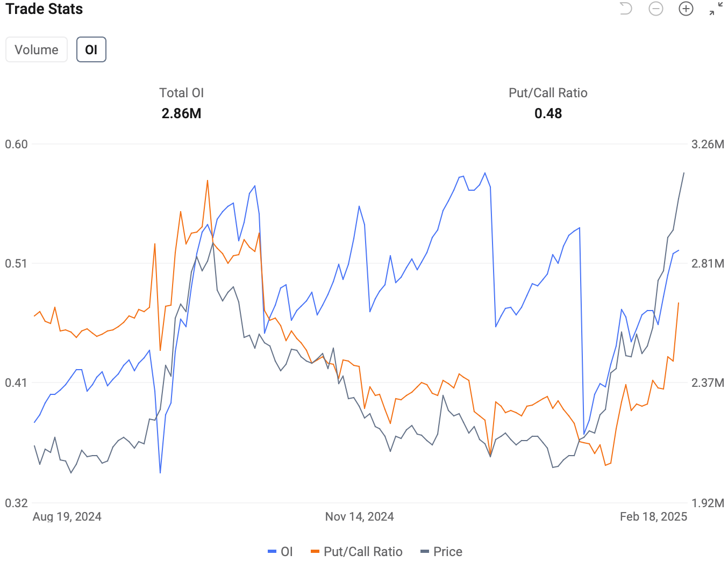Zoom out the chart with minus icon
Screen dimensions: 728x562
point(656,9)
